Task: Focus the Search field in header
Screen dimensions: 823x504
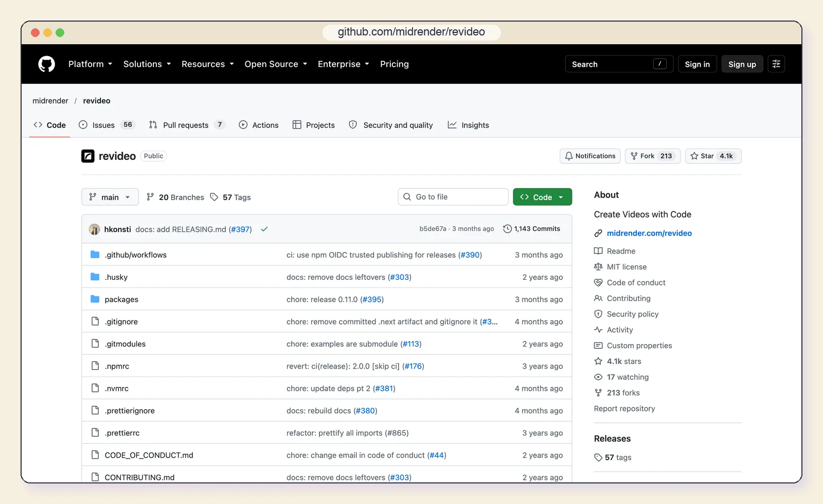Action: [619, 64]
